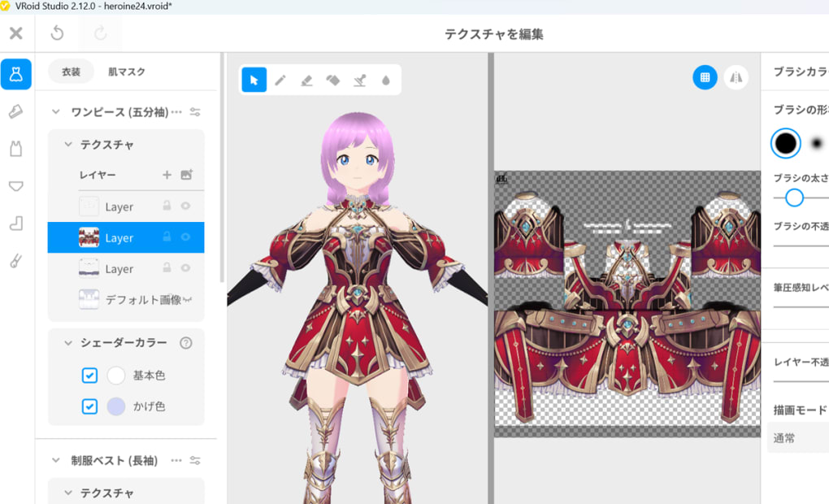This screenshot has width=829, height=504.
Task: Open the brush tools category in the sidebar
Action: point(16,261)
